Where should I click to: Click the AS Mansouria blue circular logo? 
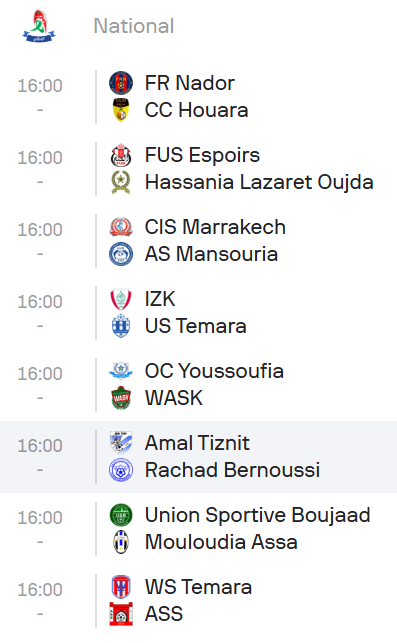(x=121, y=254)
